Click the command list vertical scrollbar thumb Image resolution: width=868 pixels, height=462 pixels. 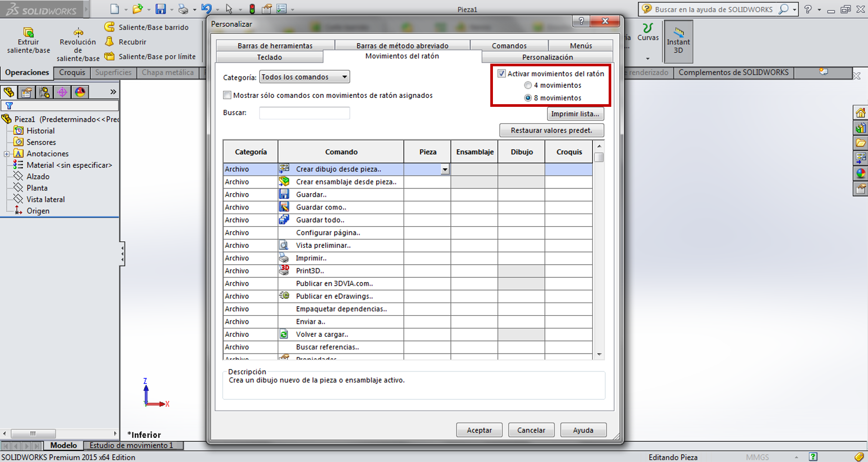[599, 157]
